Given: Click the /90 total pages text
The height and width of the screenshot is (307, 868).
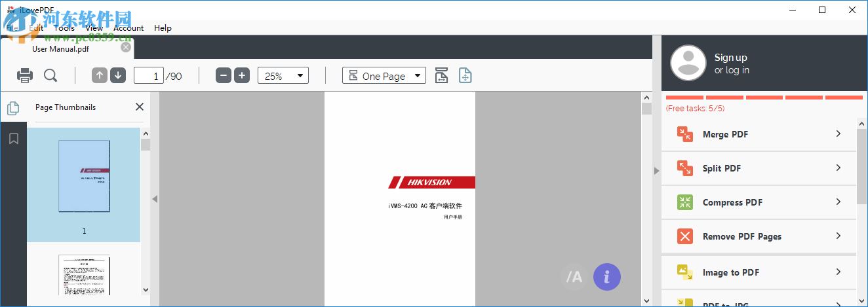Looking at the screenshot, I should (174, 77).
